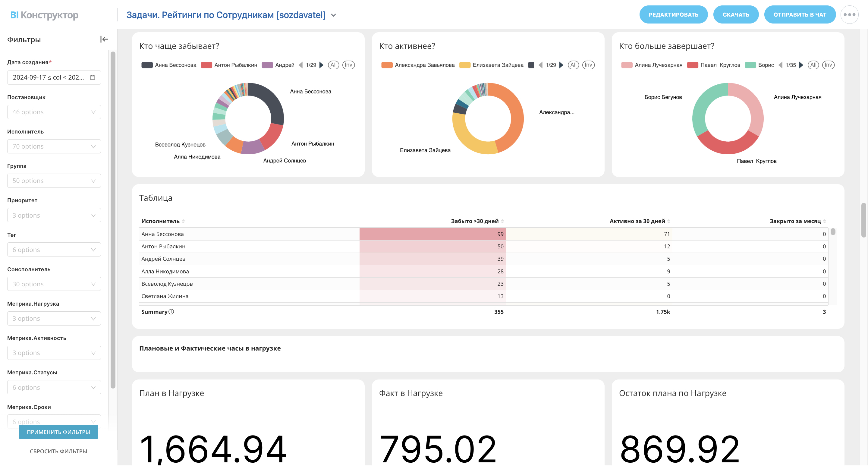Open the three-dots more options menu
The width and height of the screenshot is (868, 469).
pos(849,14)
